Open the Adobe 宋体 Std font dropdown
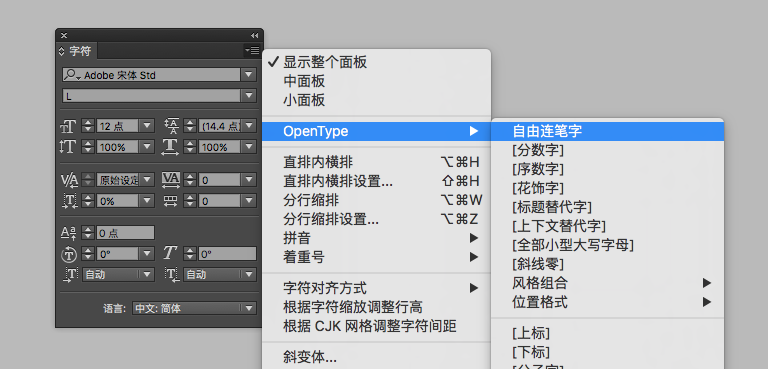Image resolution: width=768 pixels, height=369 pixels. pos(249,75)
